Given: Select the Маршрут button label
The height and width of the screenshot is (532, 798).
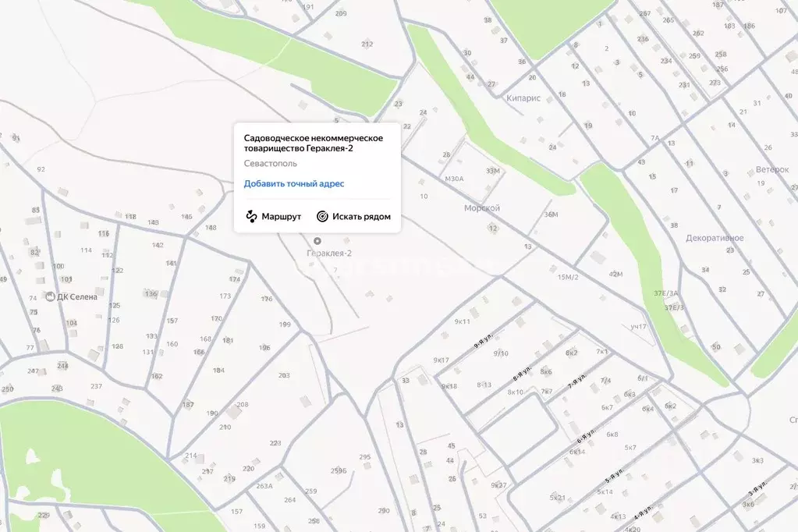Looking at the screenshot, I should [281, 217].
